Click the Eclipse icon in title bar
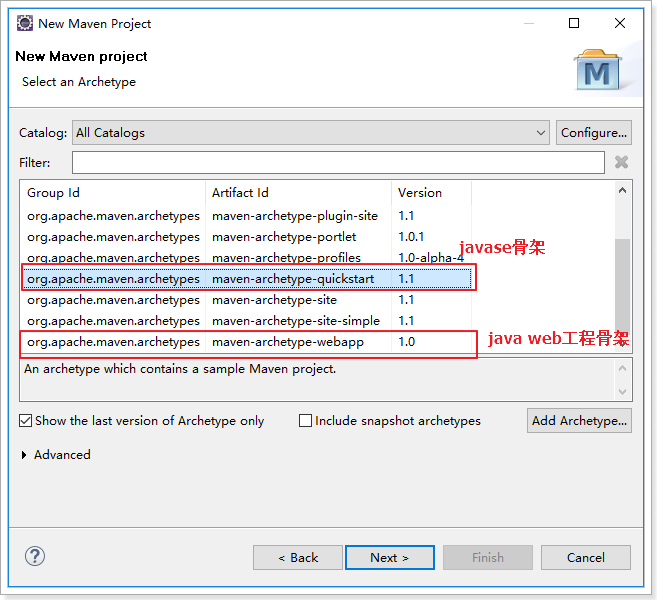 point(23,23)
